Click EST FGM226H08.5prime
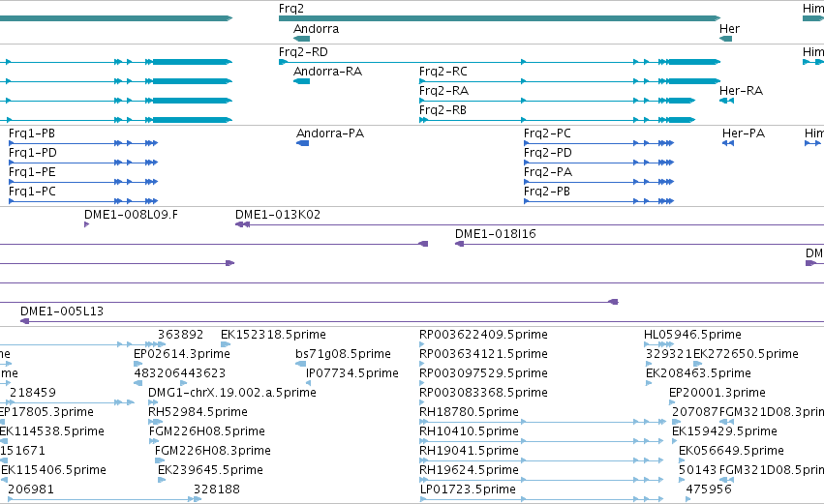The image size is (824, 504). point(207,432)
